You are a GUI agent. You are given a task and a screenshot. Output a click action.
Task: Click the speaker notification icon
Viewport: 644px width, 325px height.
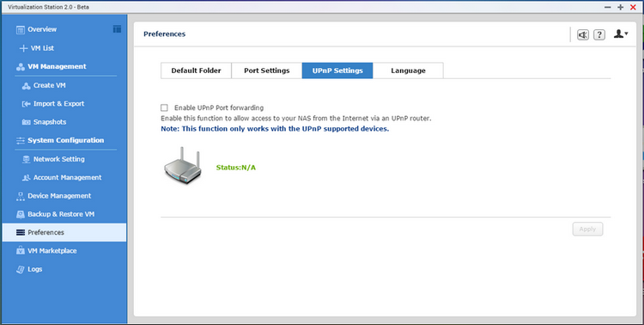coord(583,35)
